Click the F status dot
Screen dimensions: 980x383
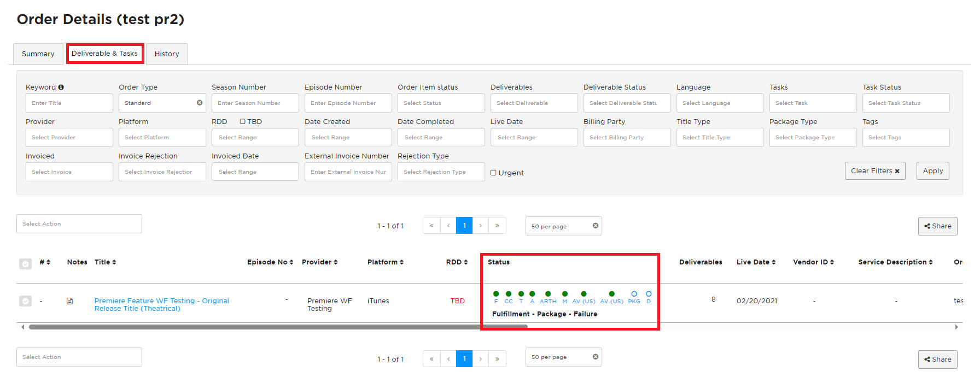click(496, 294)
